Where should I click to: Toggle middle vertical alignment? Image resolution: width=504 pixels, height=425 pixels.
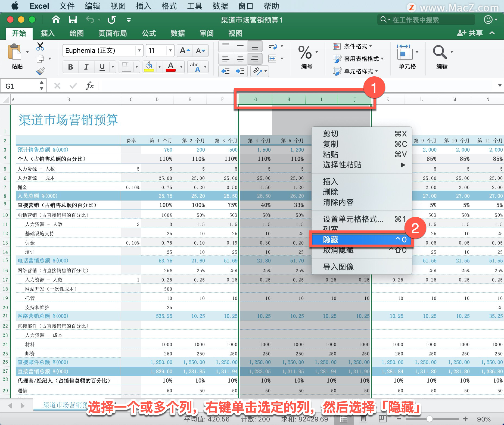coord(240,46)
